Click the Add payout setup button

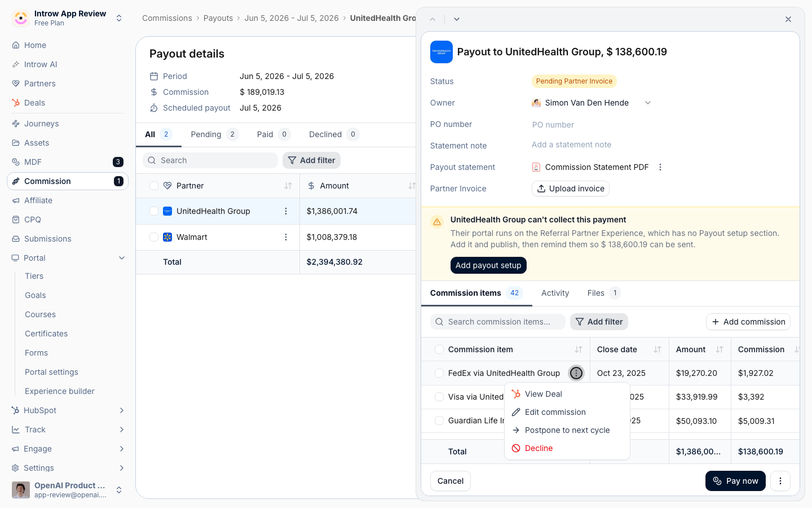pyautogui.click(x=488, y=265)
